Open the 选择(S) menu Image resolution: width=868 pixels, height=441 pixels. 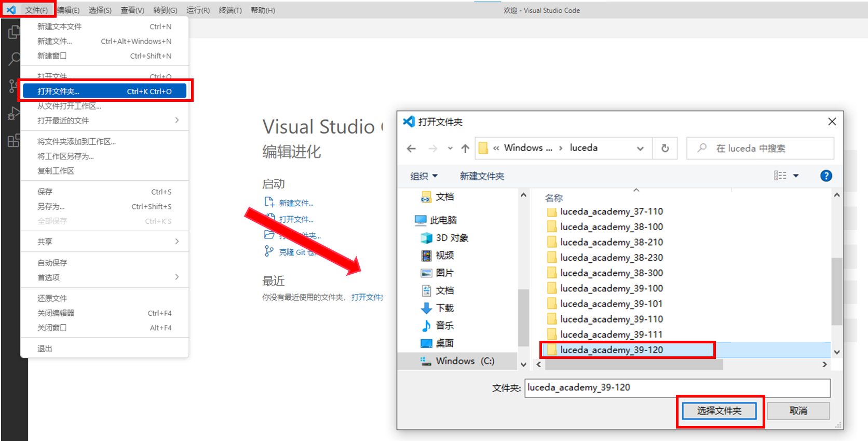coord(100,10)
